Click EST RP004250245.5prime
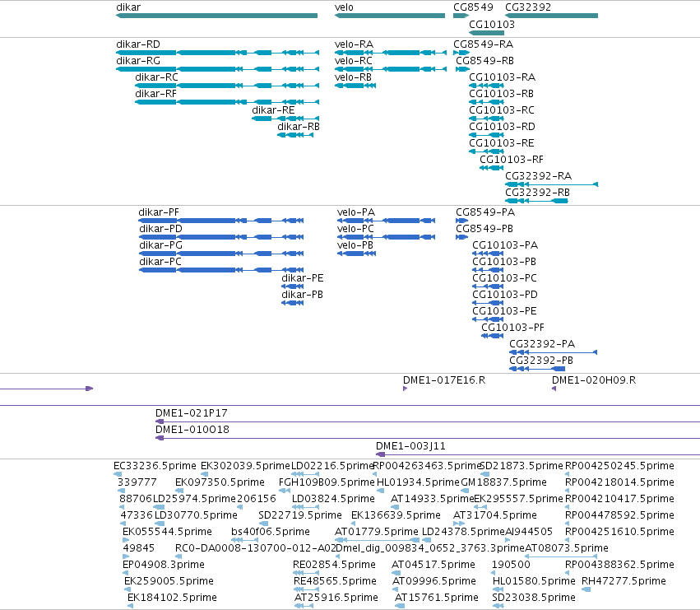 pyautogui.click(x=568, y=474)
